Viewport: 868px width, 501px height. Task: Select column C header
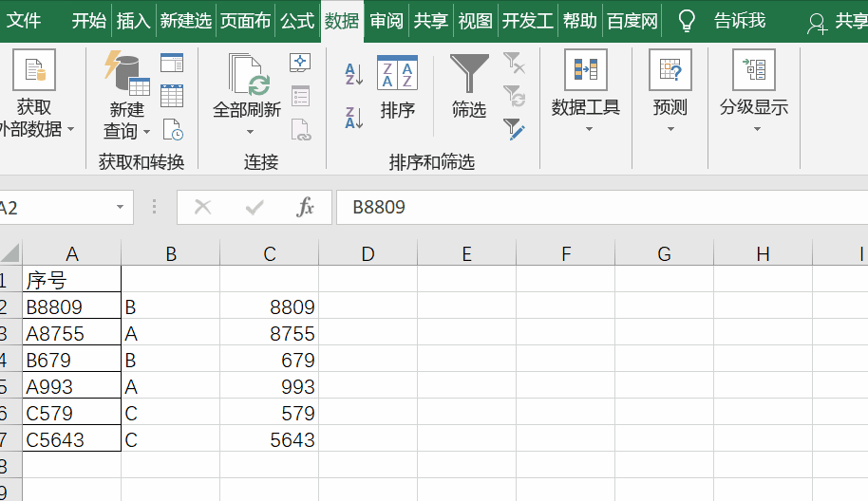pyautogui.click(x=269, y=253)
